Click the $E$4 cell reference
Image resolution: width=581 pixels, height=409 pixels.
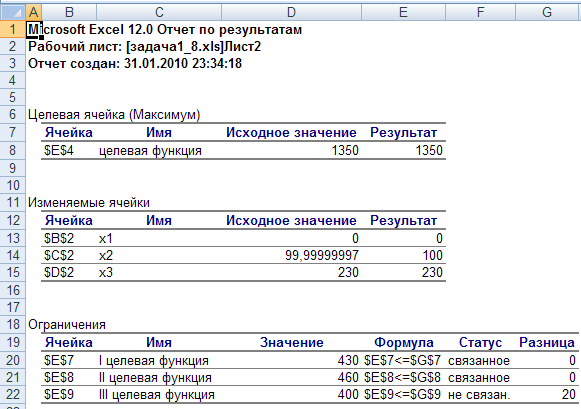59,150
